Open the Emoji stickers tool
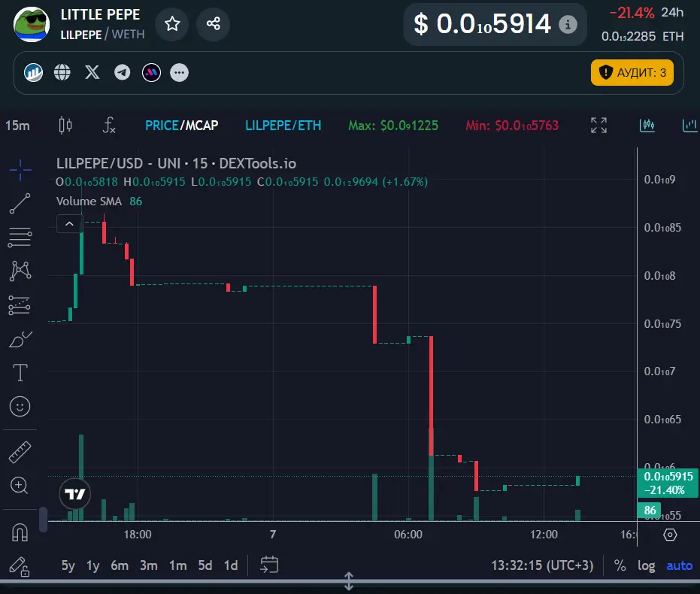700x594 pixels. [20, 406]
